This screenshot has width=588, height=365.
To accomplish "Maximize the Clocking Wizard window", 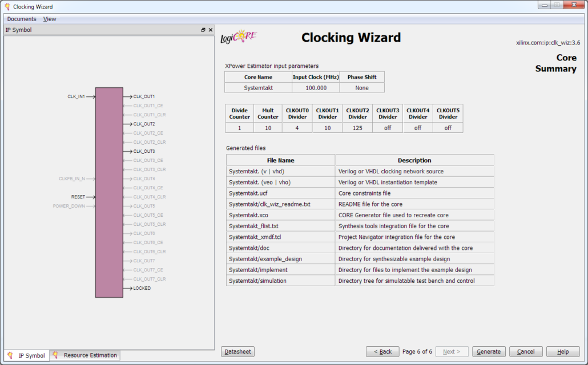I will click(x=557, y=5).
